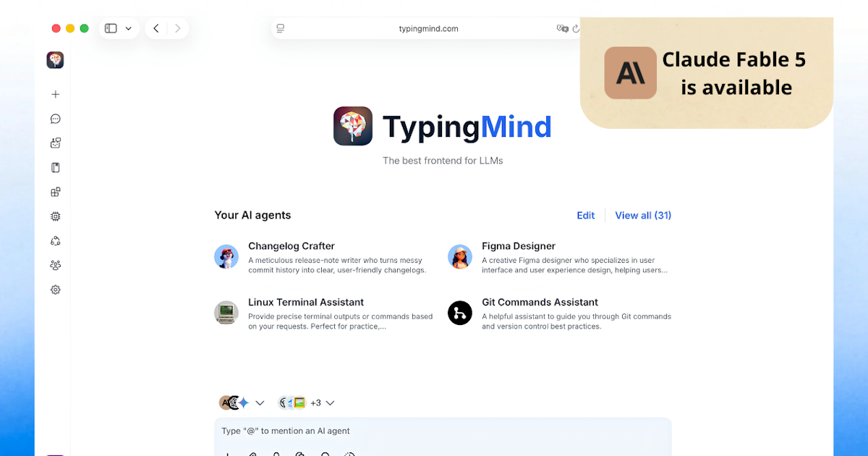This screenshot has width=868, height=456.
Task: Click the Changelog Crafter avatar
Action: 226,256
